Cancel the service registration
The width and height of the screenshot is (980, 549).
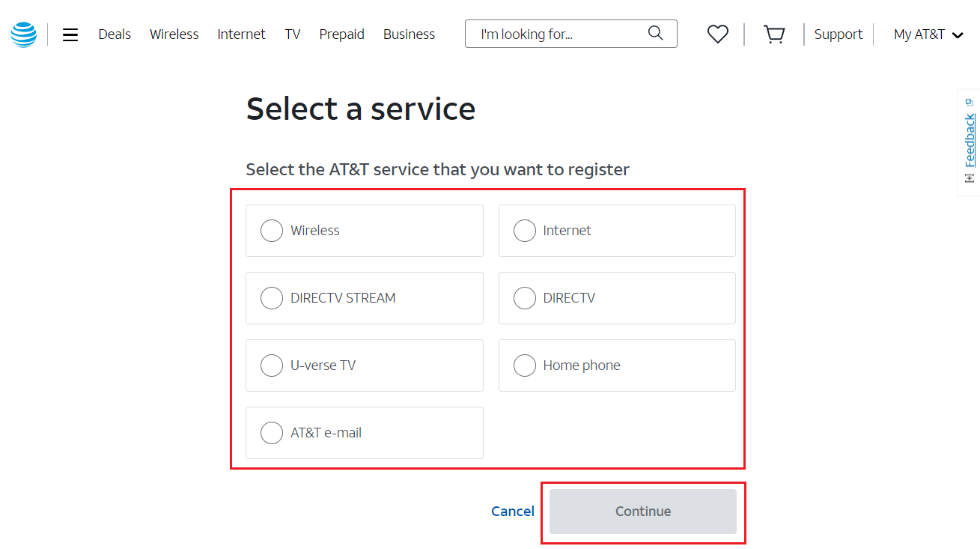click(x=512, y=511)
